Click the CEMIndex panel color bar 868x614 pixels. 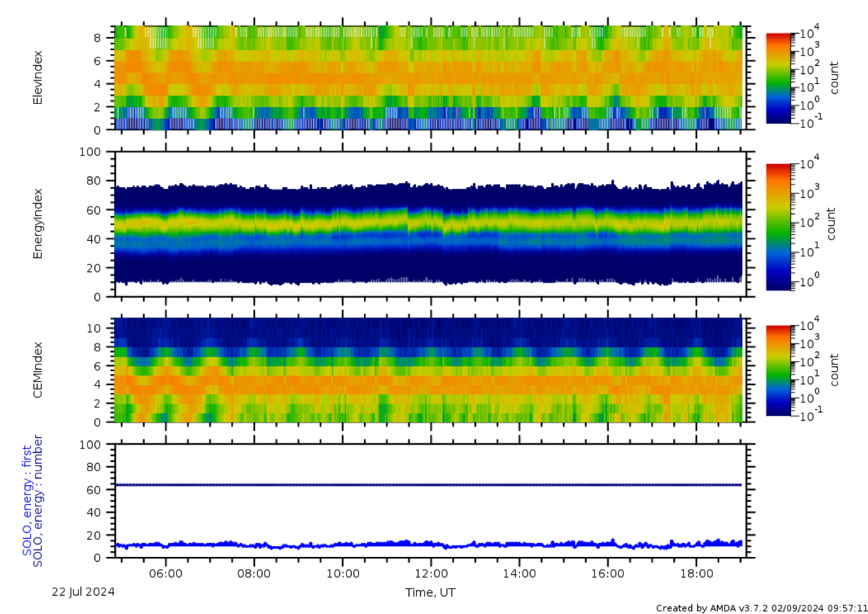778,370
